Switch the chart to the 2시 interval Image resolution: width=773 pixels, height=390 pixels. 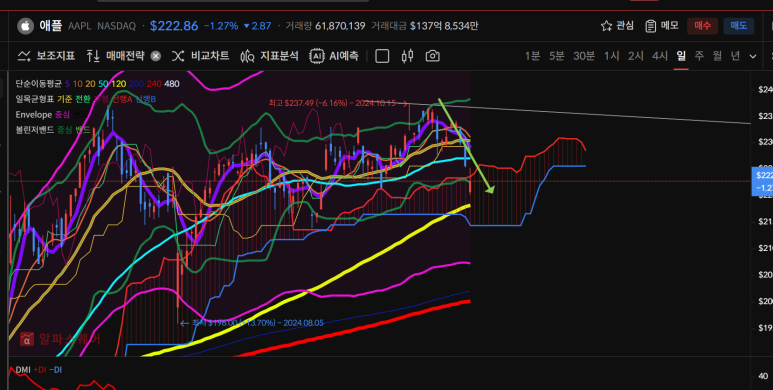[635, 56]
